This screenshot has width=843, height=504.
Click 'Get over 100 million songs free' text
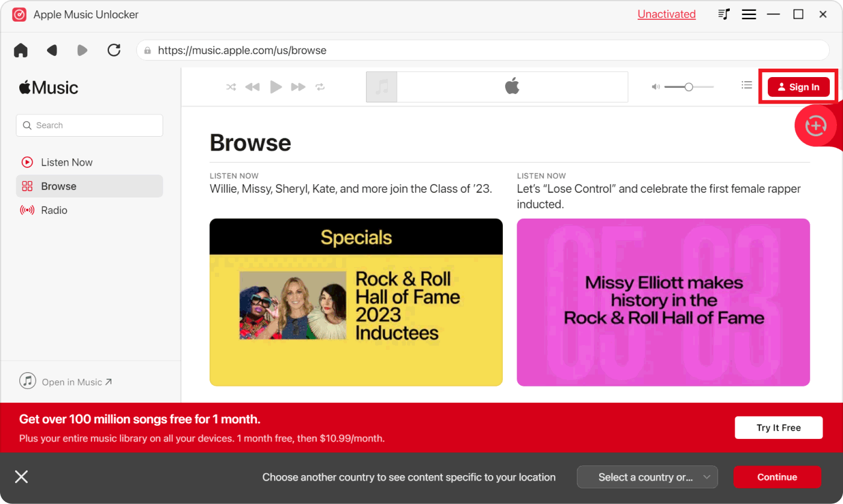(140, 419)
